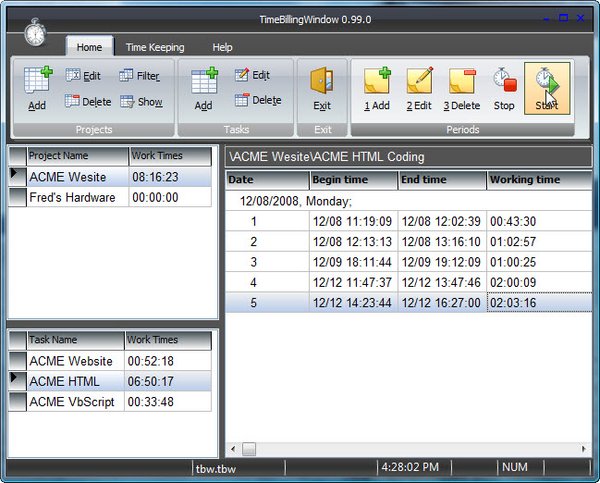600x483 pixels.
Task: Switch to the Home tab
Action: tap(90, 47)
